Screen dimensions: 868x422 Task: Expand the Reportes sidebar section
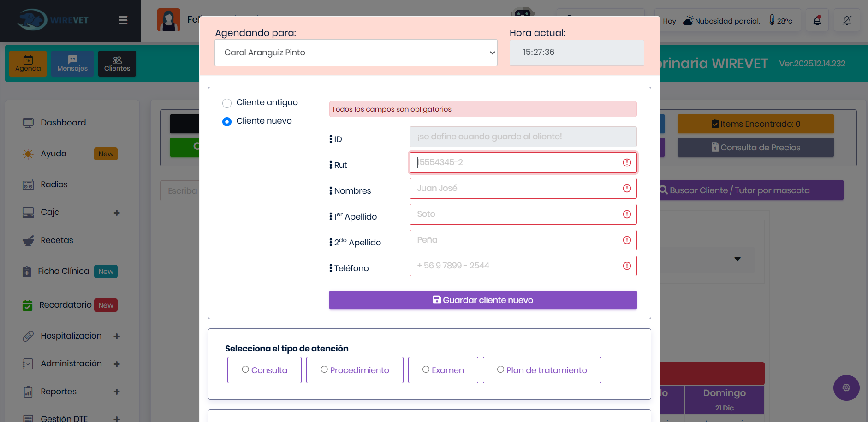pos(59,392)
